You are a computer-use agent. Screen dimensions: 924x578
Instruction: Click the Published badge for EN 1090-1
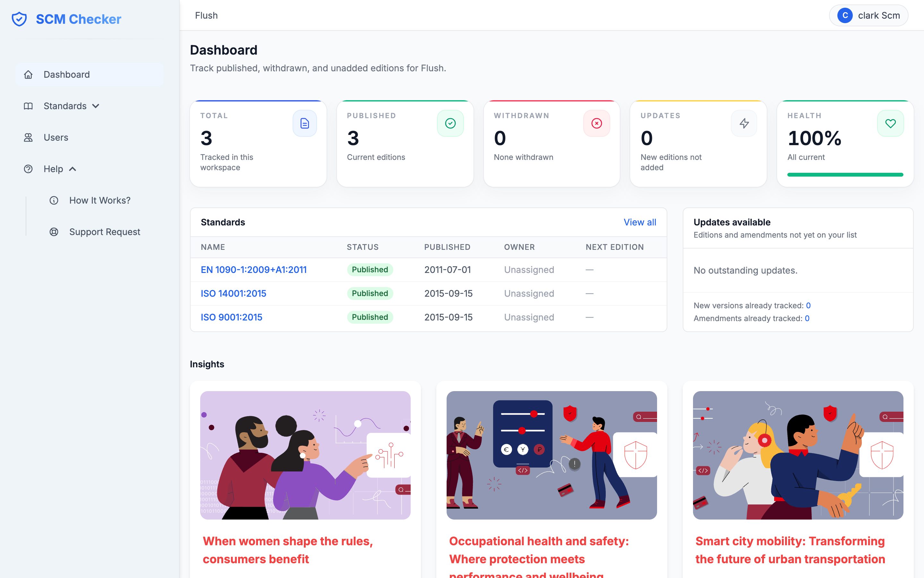point(370,269)
